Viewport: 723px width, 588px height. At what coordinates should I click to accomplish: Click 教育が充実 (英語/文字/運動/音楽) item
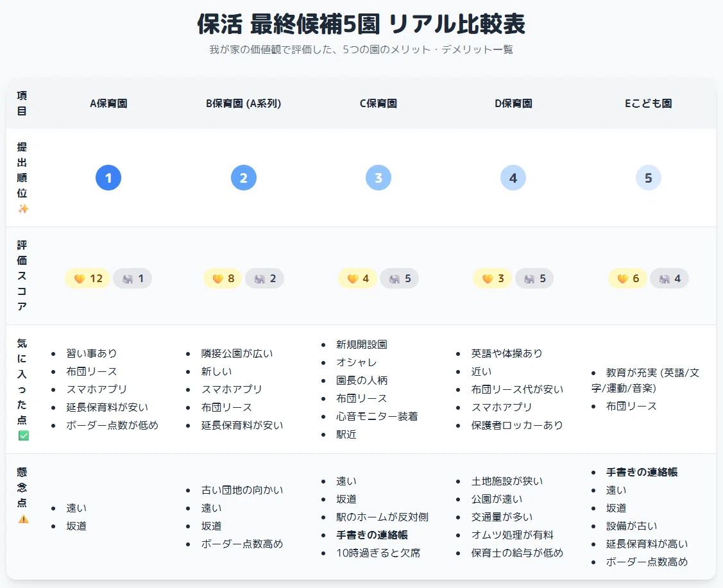pos(645,380)
